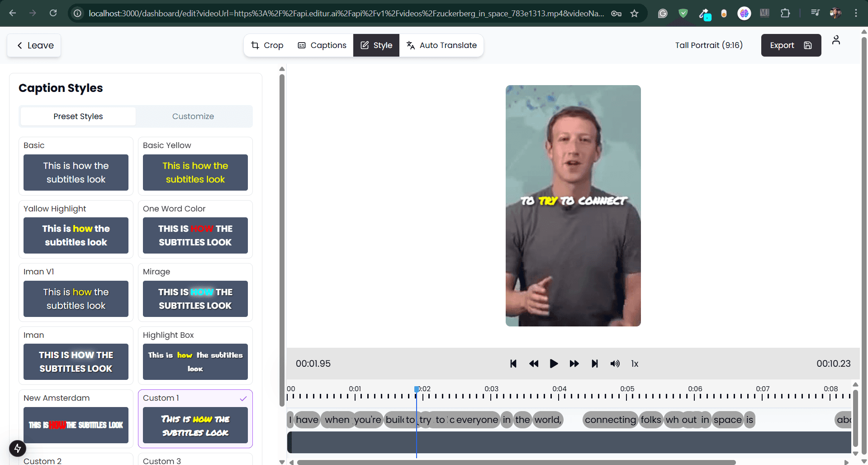Open the Chrome three-dot menu

point(856,13)
